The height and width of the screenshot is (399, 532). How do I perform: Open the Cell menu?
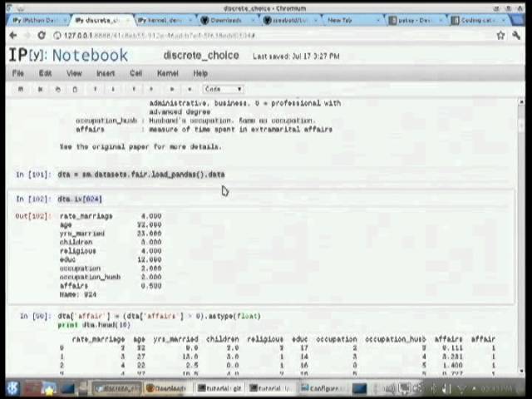[x=135, y=73]
